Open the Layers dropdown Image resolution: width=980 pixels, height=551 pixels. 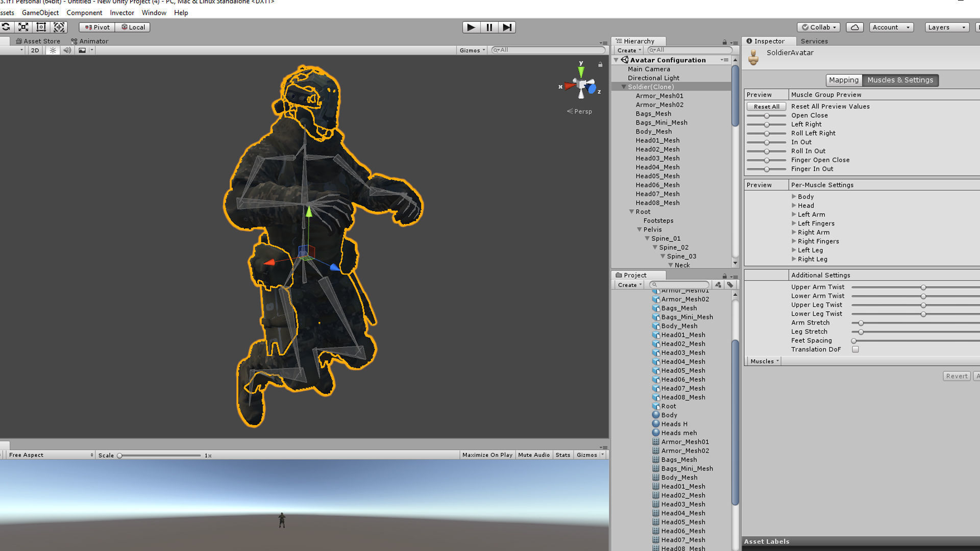click(947, 27)
